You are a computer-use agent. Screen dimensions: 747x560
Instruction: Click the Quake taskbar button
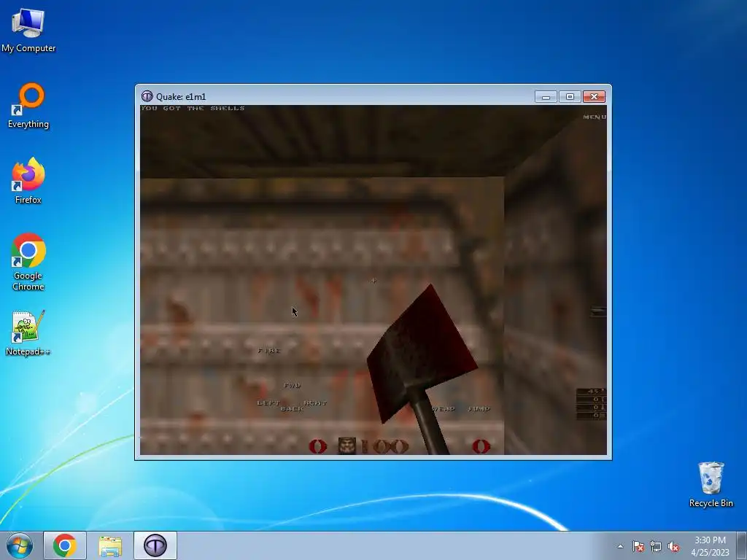click(155, 545)
